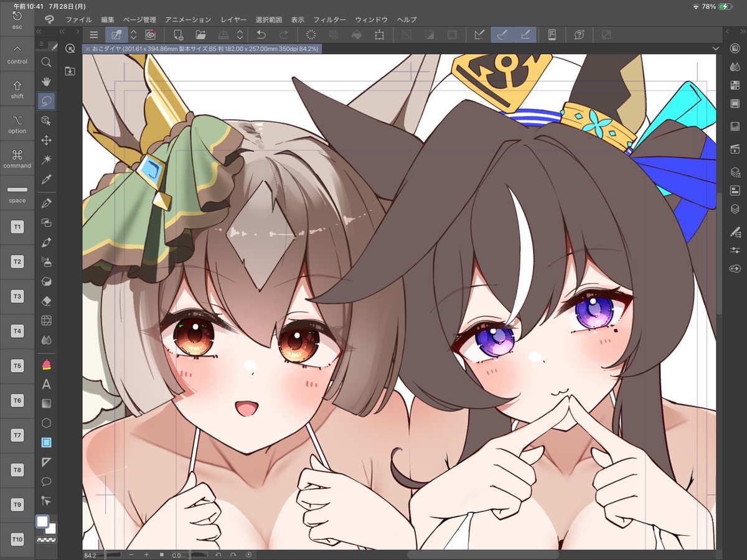
Task: Select the Gradient tool
Action: [x=46, y=403]
